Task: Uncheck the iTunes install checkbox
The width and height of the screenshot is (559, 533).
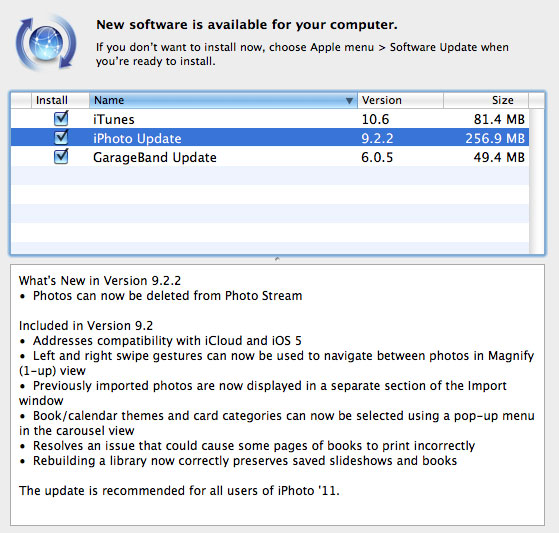Action: 61,118
